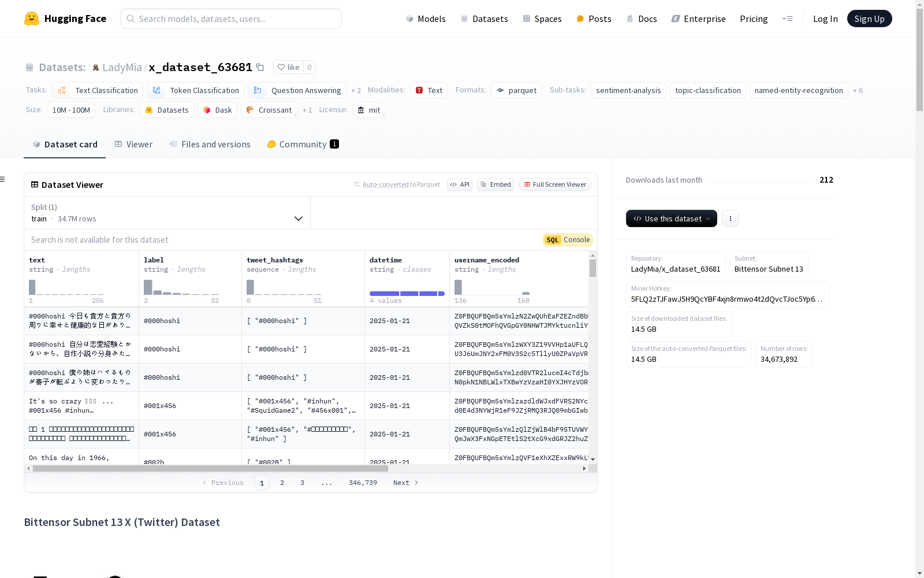
Task: Click the like count 0
Action: [310, 67]
